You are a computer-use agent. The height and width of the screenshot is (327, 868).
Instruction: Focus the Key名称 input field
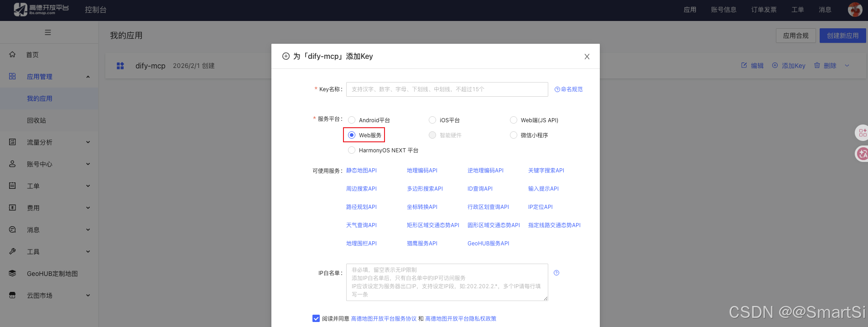point(447,89)
